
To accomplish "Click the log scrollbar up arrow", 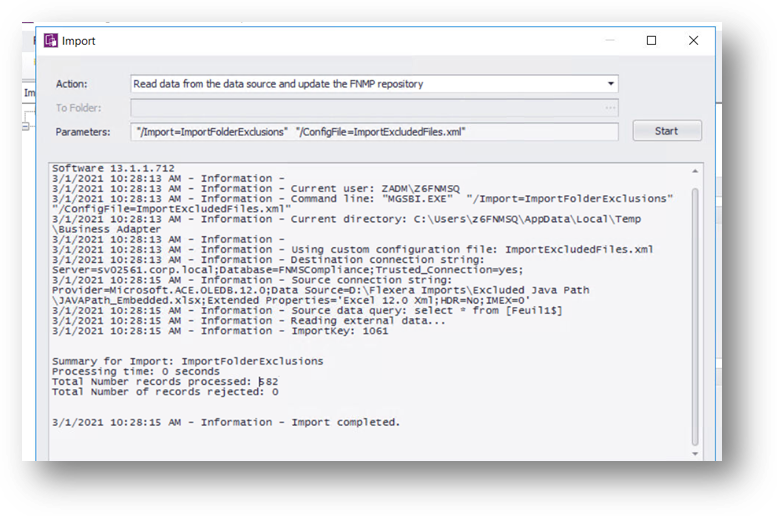I will (x=695, y=171).
